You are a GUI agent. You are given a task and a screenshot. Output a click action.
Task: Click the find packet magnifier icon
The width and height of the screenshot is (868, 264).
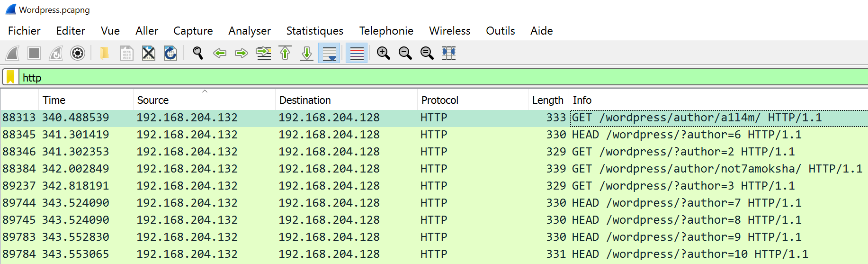click(x=198, y=53)
